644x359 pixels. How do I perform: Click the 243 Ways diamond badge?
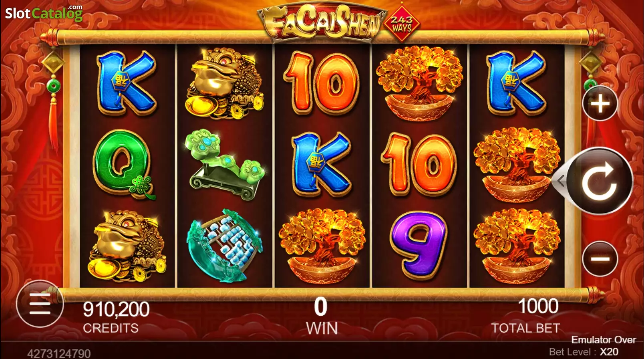click(x=402, y=24)
